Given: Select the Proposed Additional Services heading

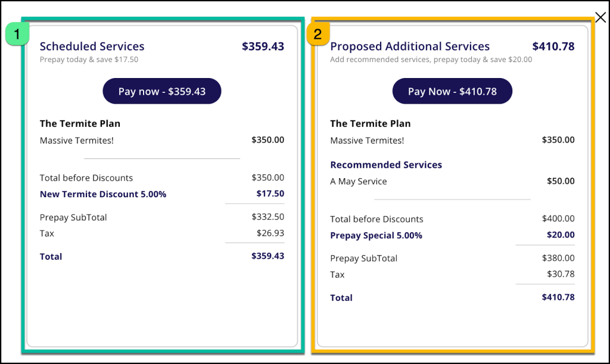Looking at the screenshot, I should pos(410,46).
